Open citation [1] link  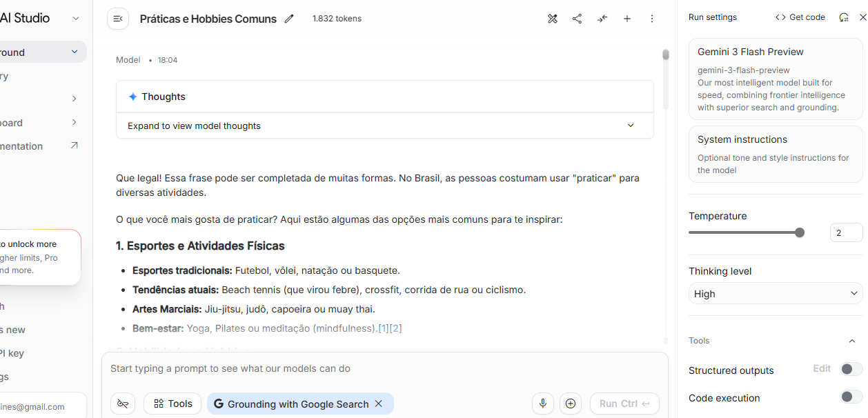(383, 328)
